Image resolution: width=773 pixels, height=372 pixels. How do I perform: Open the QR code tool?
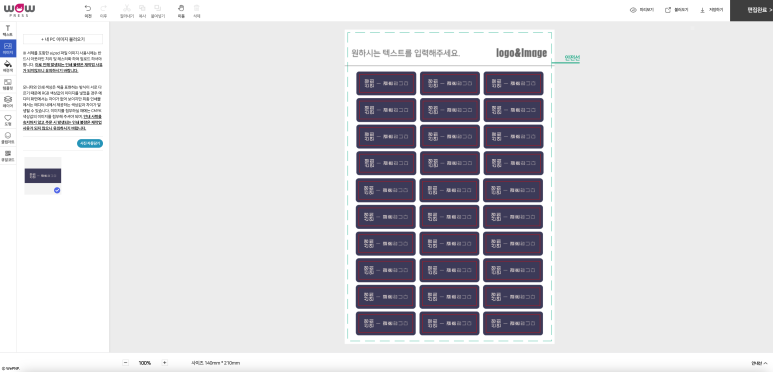click(x=8, y=156)
